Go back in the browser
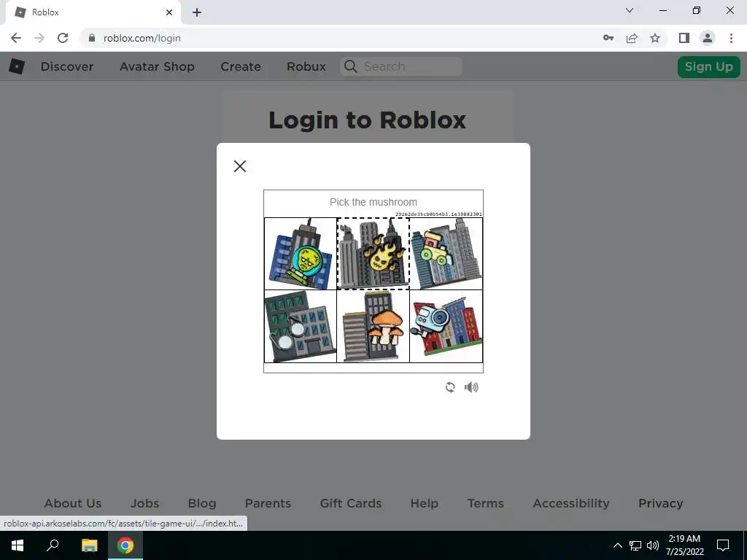This screenshot has width=747, height=560. click(x=16, y=38)
